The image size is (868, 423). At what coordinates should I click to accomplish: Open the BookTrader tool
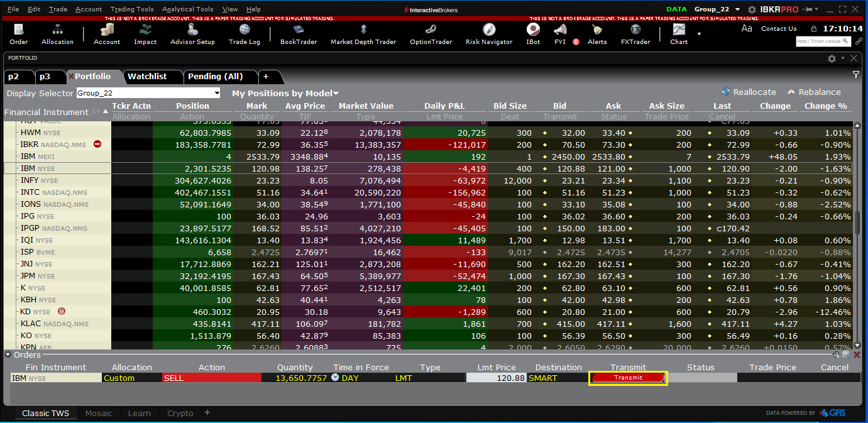299,33
